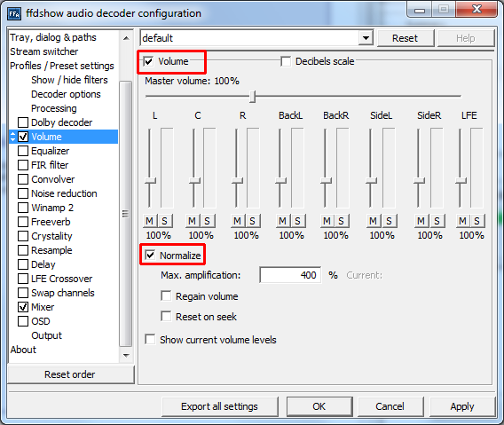Click the filter order arrows beside Volume
The width and height of the screenshot is (504, 425).
click(x=12, y=137)
